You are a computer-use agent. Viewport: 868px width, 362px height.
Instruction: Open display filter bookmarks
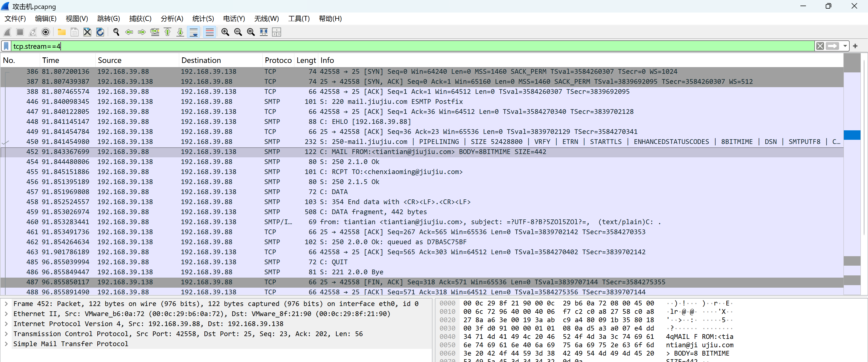[6, 46]
